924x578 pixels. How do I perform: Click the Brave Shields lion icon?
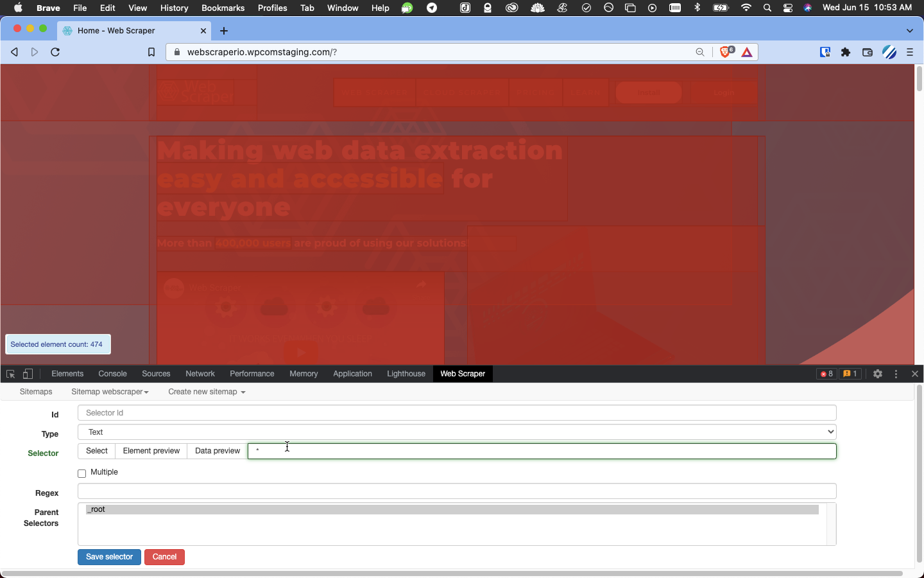coord(725,52)
